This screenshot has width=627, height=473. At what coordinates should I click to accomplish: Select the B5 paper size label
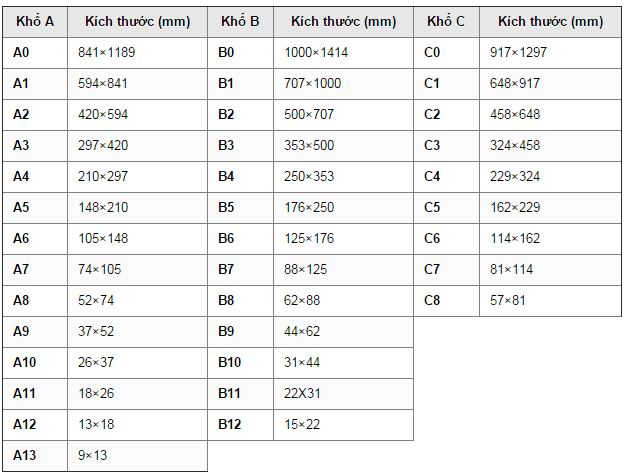(226, 207)
